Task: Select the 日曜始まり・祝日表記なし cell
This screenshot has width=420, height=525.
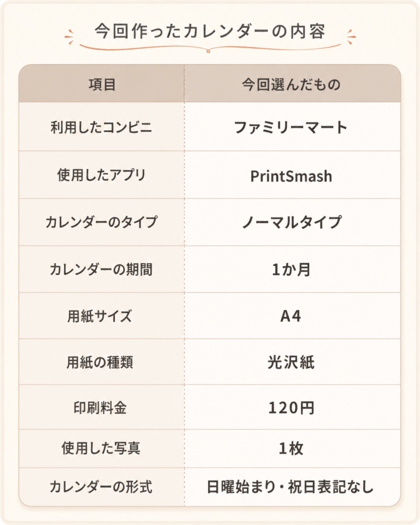Action: [x=292, y=487]
